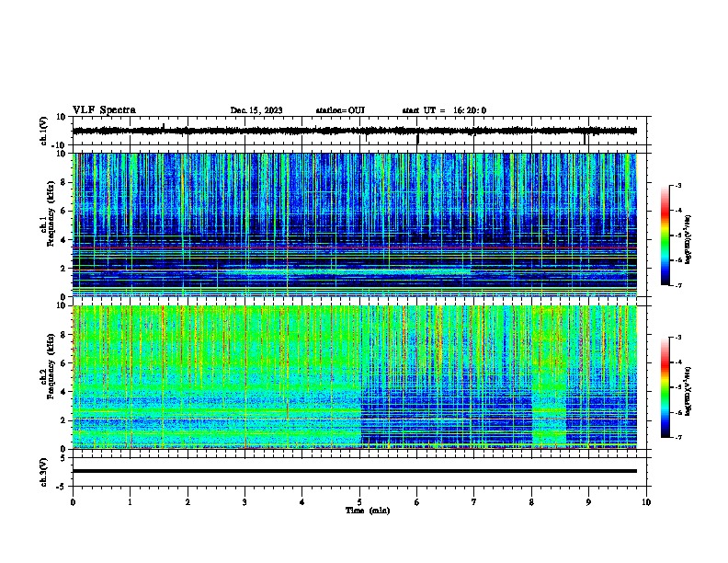728x563 pixels.
Task: Click the "6" kHz tick on ch.2 spectrogram
Action: (x=63, y=363)
